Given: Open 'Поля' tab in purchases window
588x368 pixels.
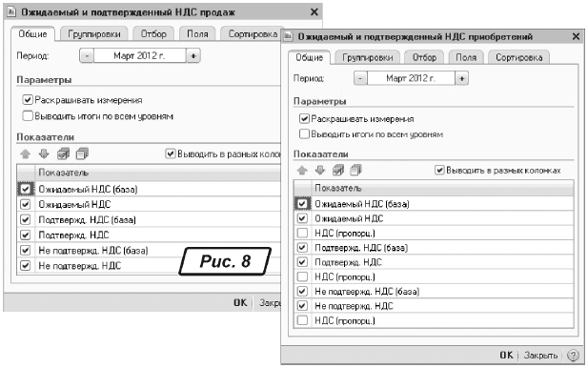Looking at the screenshot, I should (466, 57).
